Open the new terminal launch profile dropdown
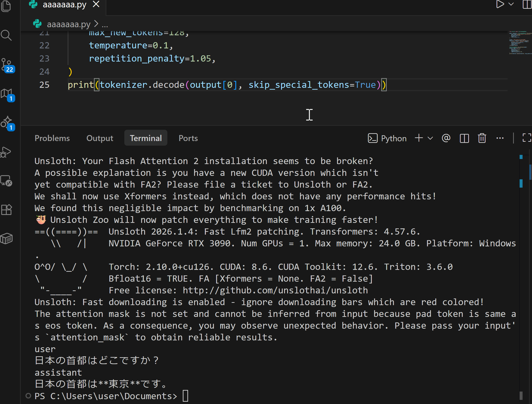This screenshot has height=404, width=532. click(430, 138)
